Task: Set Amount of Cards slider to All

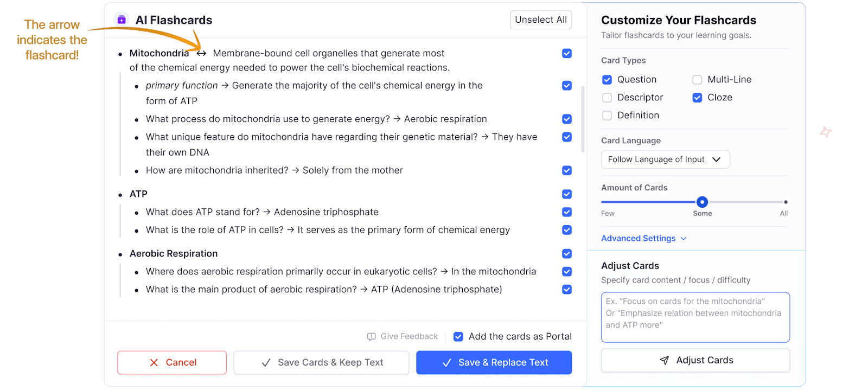Action: coord(786,202)
